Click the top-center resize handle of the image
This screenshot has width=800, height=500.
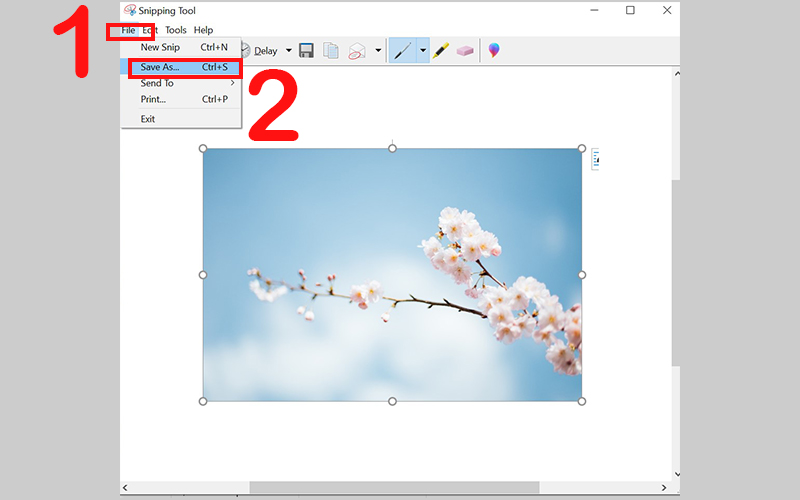(392, 148)
